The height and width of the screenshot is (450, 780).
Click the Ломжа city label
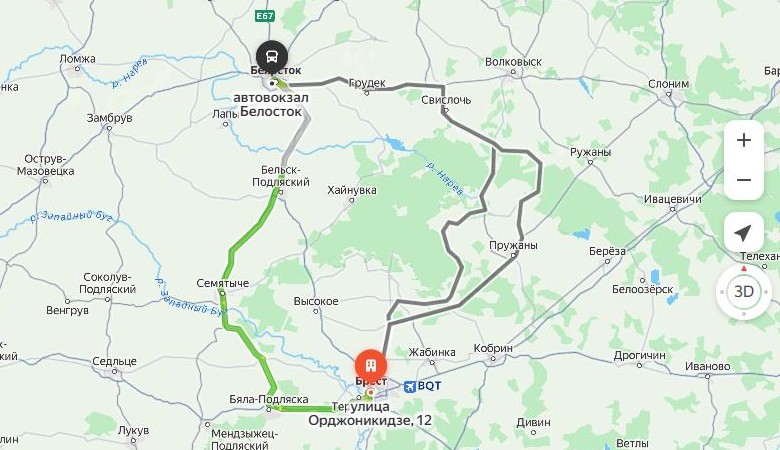point(77,59)
